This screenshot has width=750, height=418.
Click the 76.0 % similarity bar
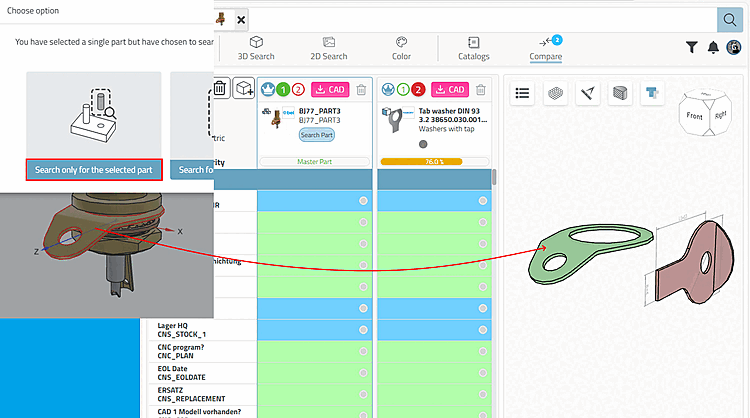click(434, 162)
